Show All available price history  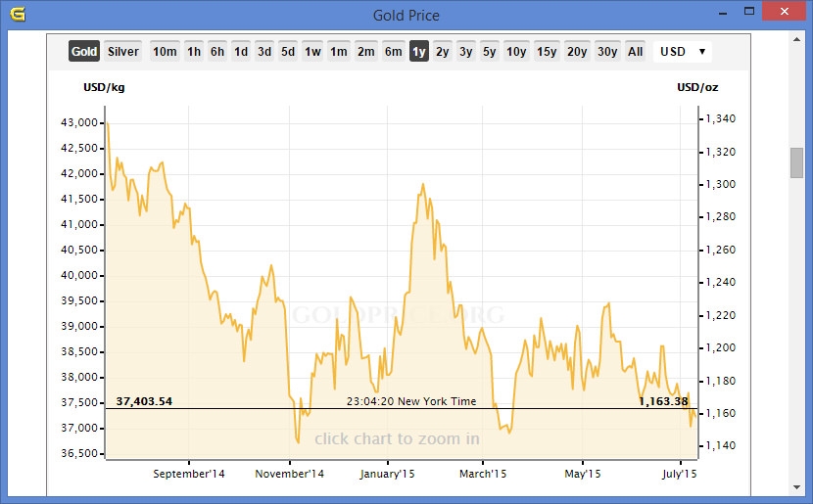pos(635,51)
